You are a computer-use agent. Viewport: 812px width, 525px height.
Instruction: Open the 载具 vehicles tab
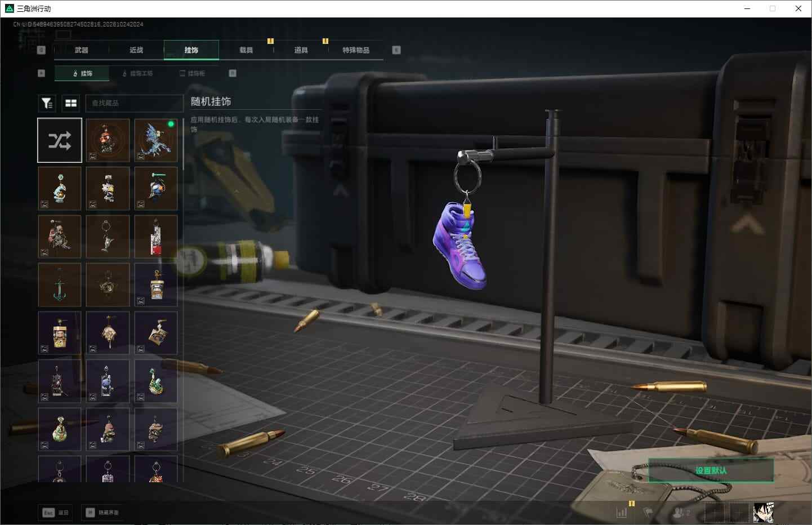click(246, 50)
